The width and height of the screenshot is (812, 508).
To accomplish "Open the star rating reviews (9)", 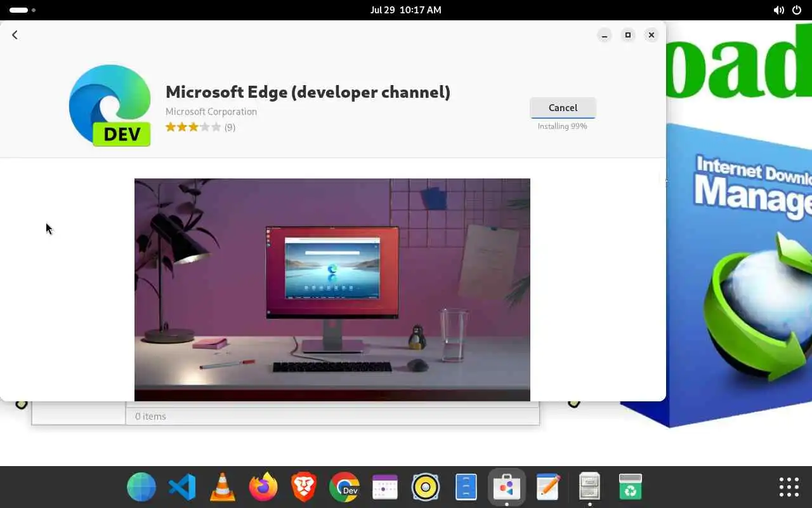I will point(200,127).
